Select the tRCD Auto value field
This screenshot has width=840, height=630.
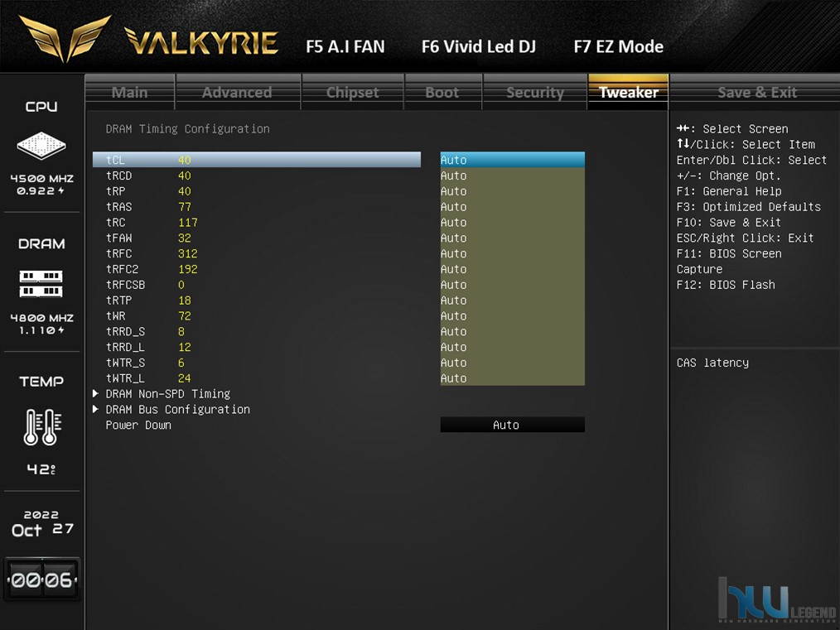(512, 176)
